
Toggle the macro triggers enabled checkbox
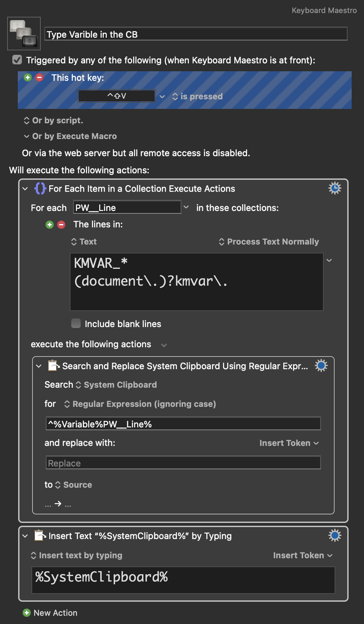(17, 60)
